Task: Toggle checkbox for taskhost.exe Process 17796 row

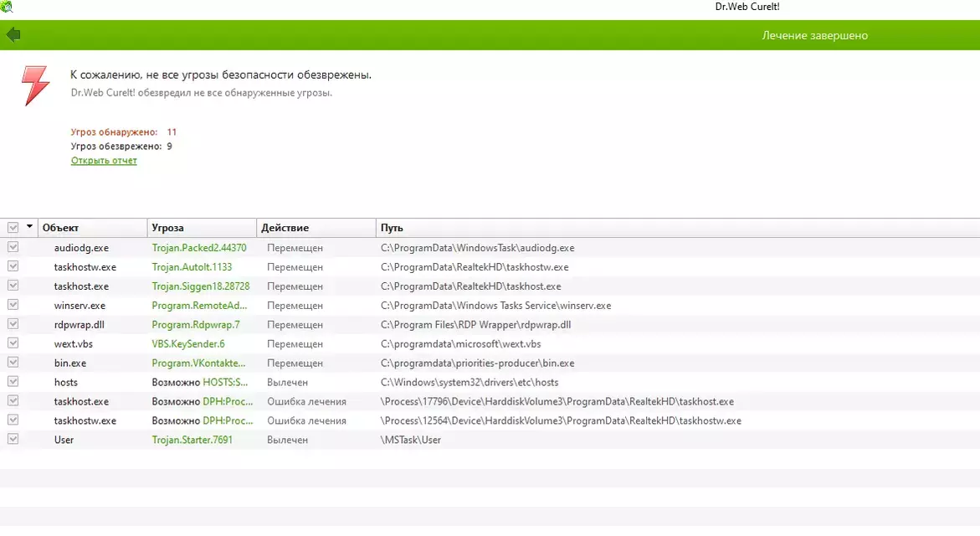Action: pyautogui.click(x=13, y=401)
